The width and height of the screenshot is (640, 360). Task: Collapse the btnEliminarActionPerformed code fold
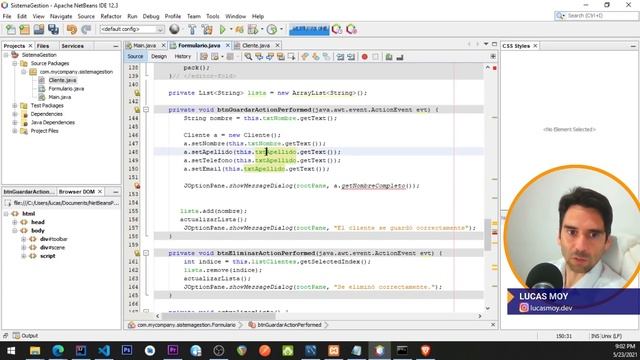[146, 253]
